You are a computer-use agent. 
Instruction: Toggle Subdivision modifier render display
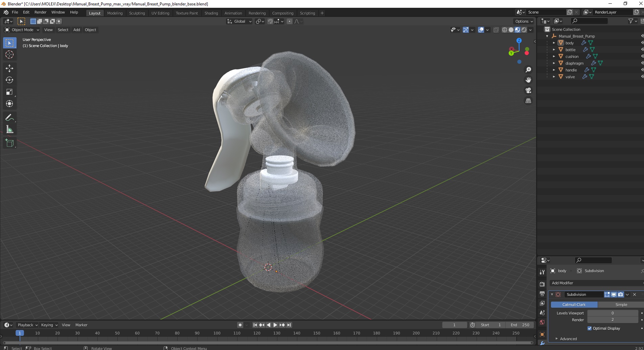(620, 294)
